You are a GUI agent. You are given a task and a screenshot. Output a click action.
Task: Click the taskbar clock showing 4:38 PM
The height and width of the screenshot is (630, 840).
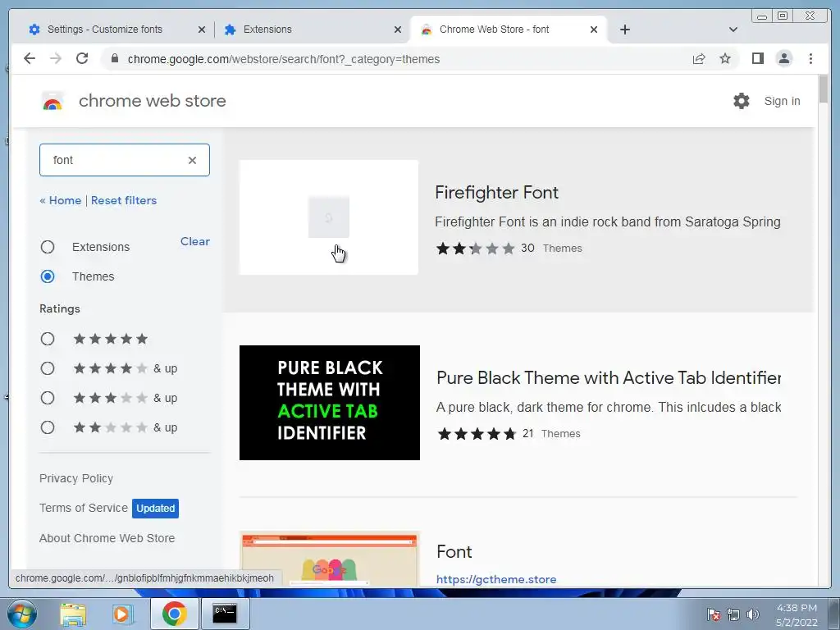click(797, 614)
